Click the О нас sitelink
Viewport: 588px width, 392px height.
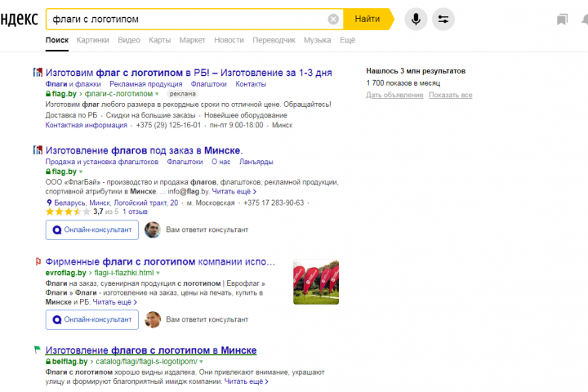220,162
